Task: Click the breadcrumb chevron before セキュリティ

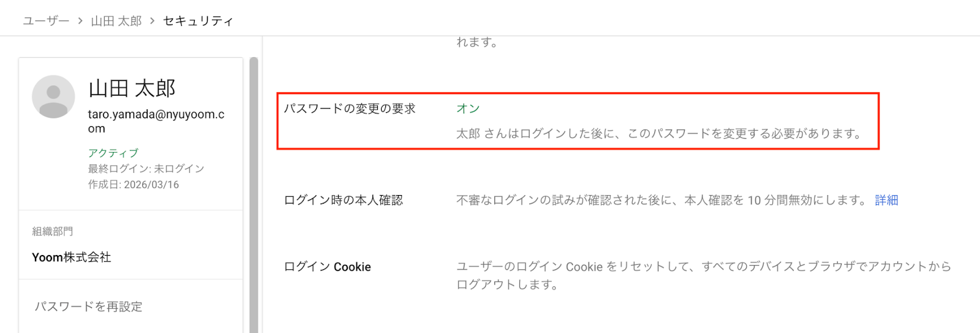Action: pos(153,21)
